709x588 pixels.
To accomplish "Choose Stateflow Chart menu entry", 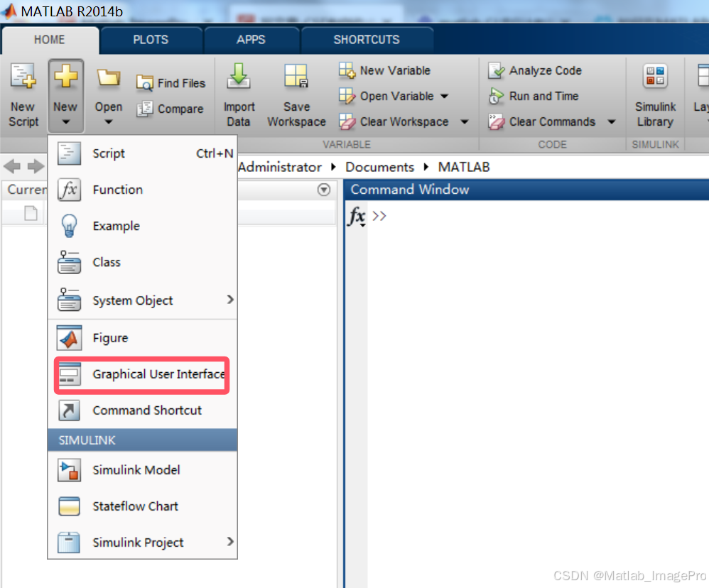I will [142, 506].
